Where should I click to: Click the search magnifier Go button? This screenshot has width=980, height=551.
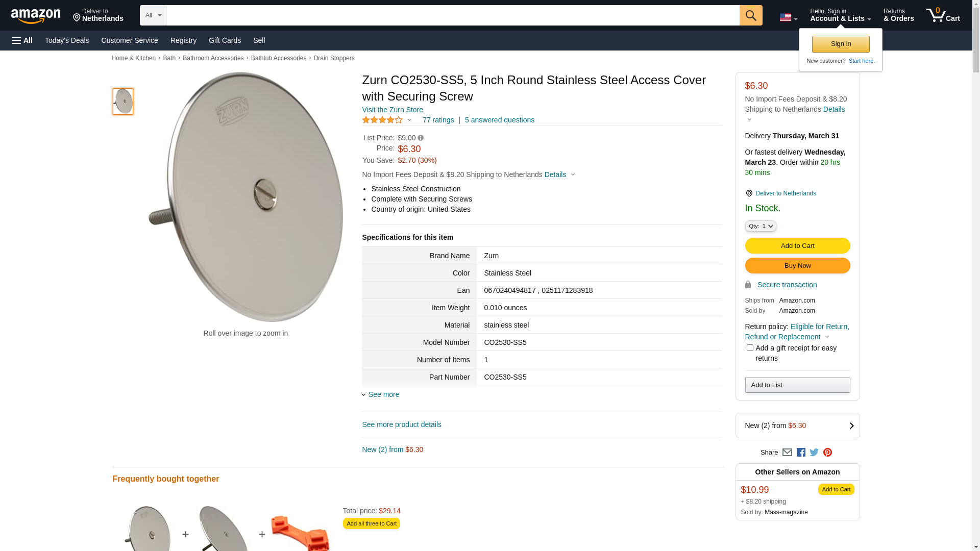coord(750,15)
